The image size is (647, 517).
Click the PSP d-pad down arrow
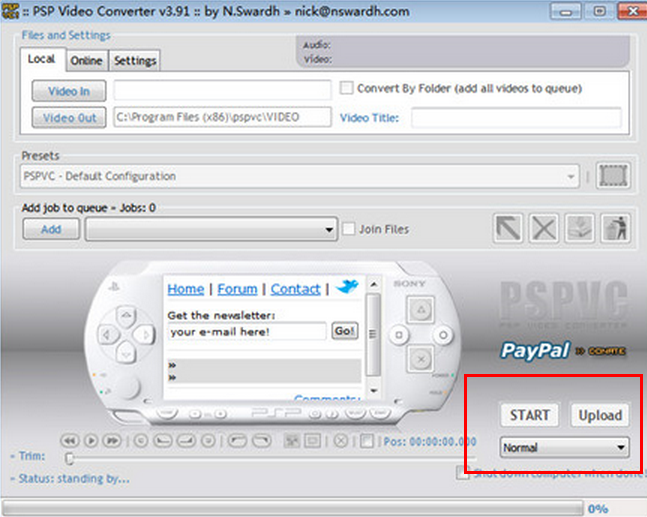pyautogui.click(x=126, y=354)
